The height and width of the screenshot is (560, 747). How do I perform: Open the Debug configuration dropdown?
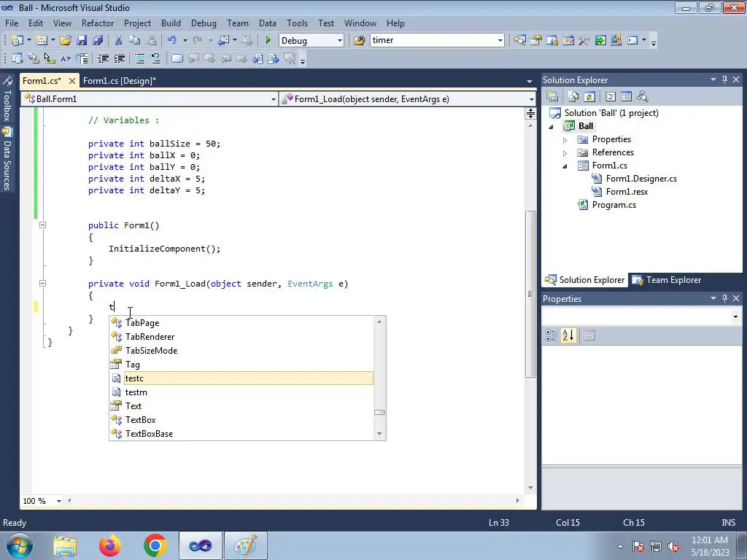tap(340, 41)
